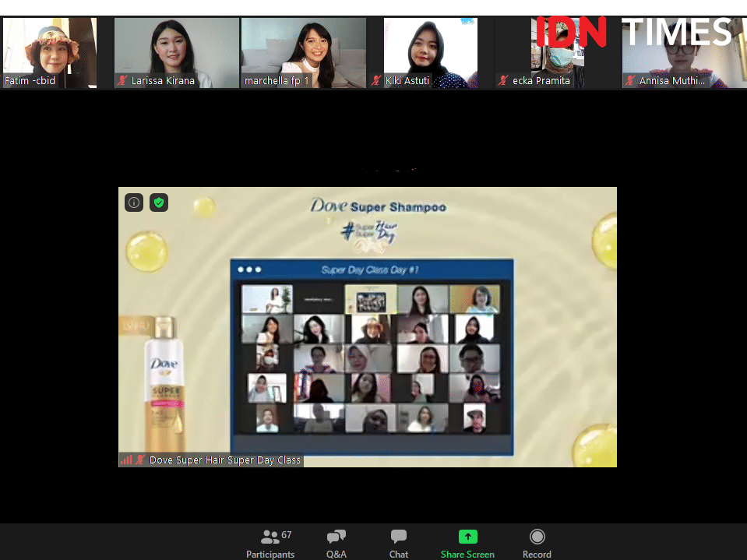Viewport: 747px width, 560px height.
Task: Click the Super Day Class Day #1 title
Action: 370,270
